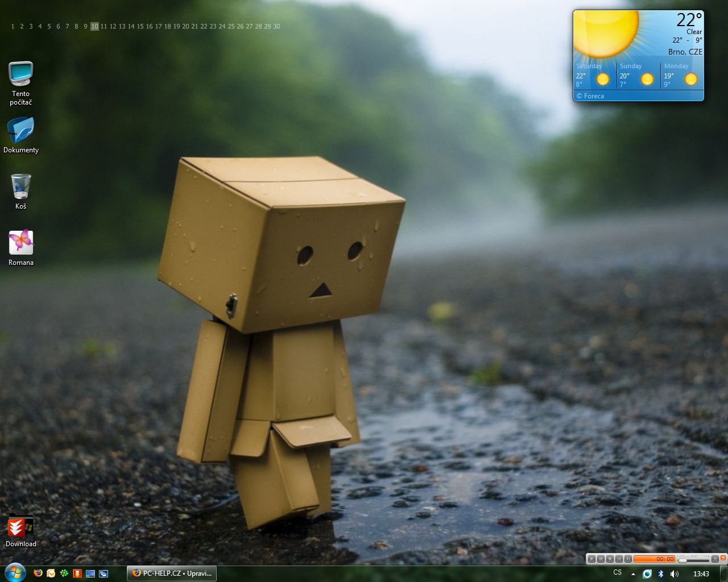The width and height of the screenshot is (728, 582).
Task: Launch the clock messenger quick launch icon
Action: pyautogui.click(x=51, y=573)
